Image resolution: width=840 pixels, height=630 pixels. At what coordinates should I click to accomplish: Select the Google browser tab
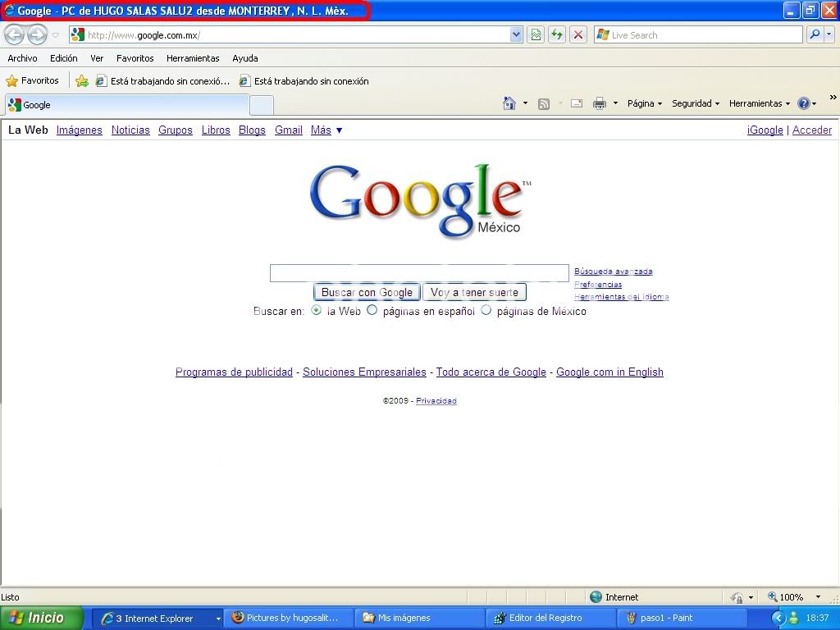[x=127, y=105]
